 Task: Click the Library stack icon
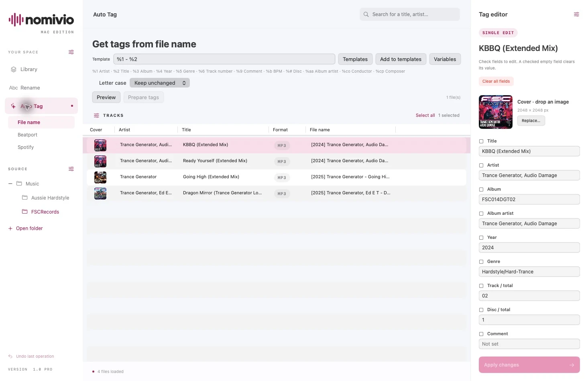point(14,69)
